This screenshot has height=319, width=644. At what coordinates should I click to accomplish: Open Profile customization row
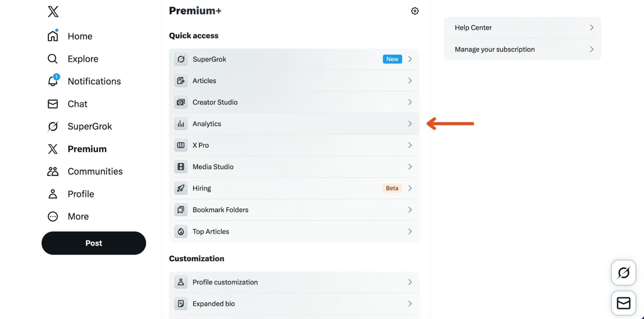coord(225,282)
